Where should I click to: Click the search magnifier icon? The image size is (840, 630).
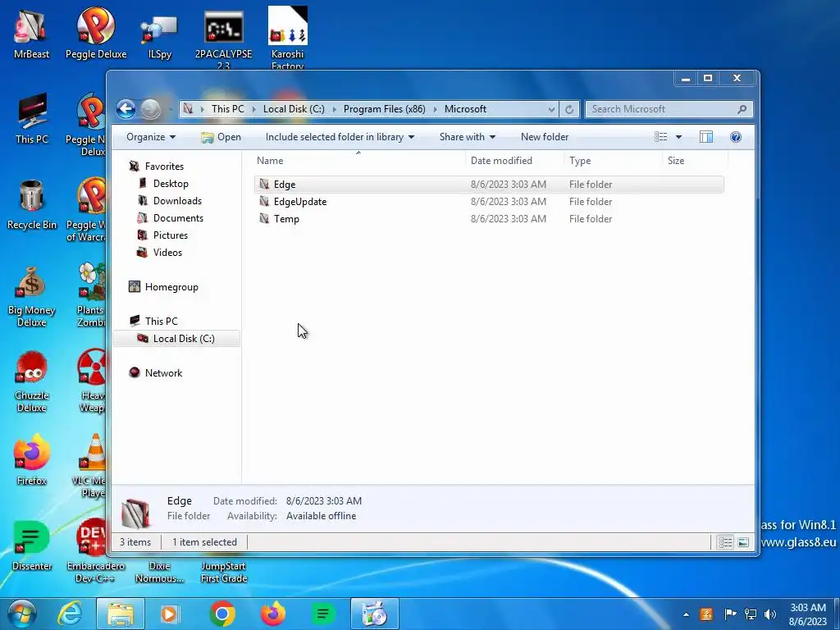(742, 109)
